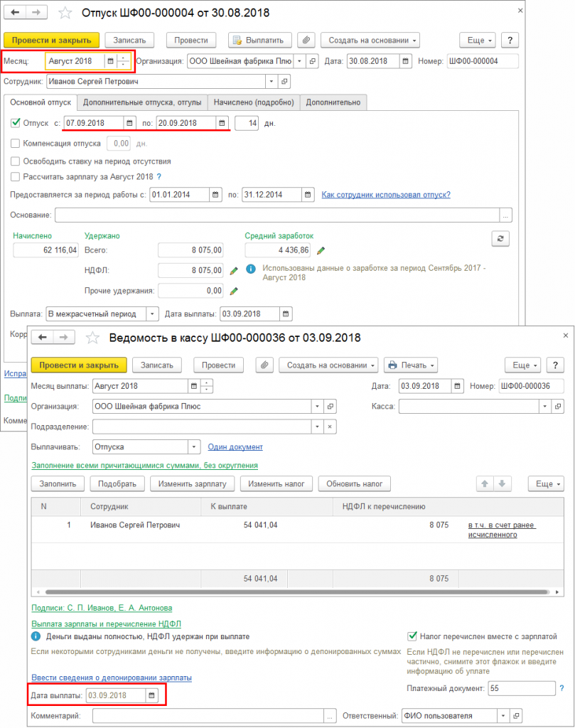The width and height of the screenshot is (575, 728).
Task: Open calendar for vacation end 20.09.2018
Action: click(x=222, y=123)
